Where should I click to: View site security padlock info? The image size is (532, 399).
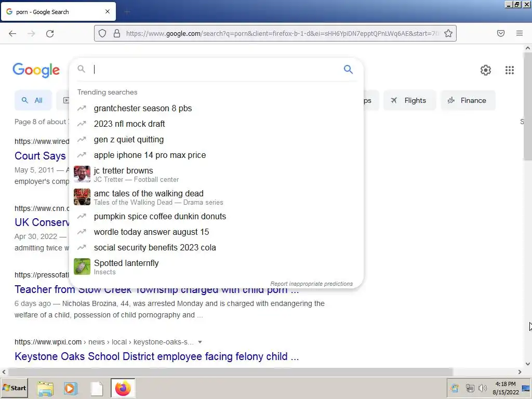tap(117, 33)
